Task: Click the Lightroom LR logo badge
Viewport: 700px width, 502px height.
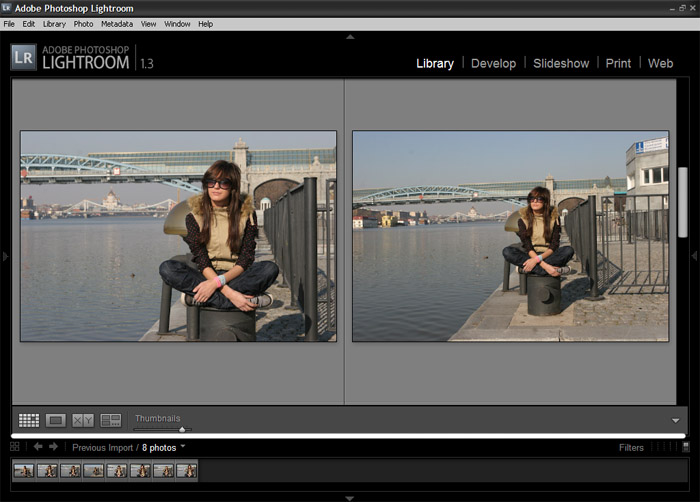Action: click(24, 58)
